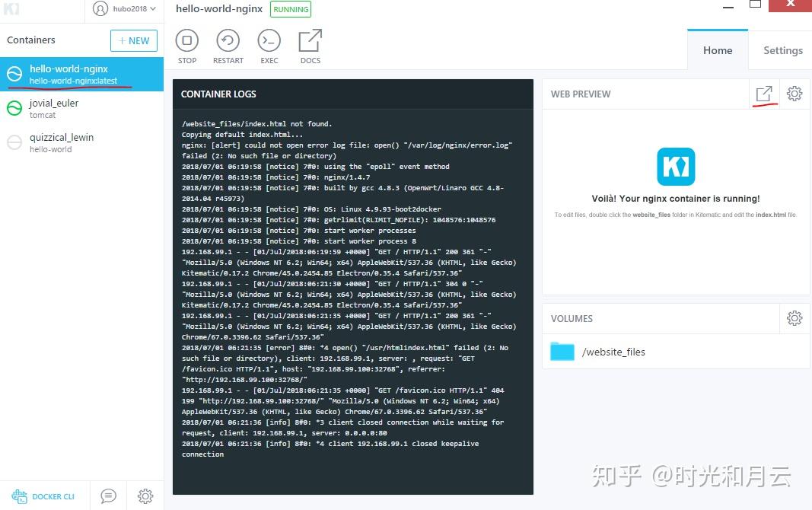The image size is (812, 510).
Task: Close the Kitematic window
Action: coord(790,5)
